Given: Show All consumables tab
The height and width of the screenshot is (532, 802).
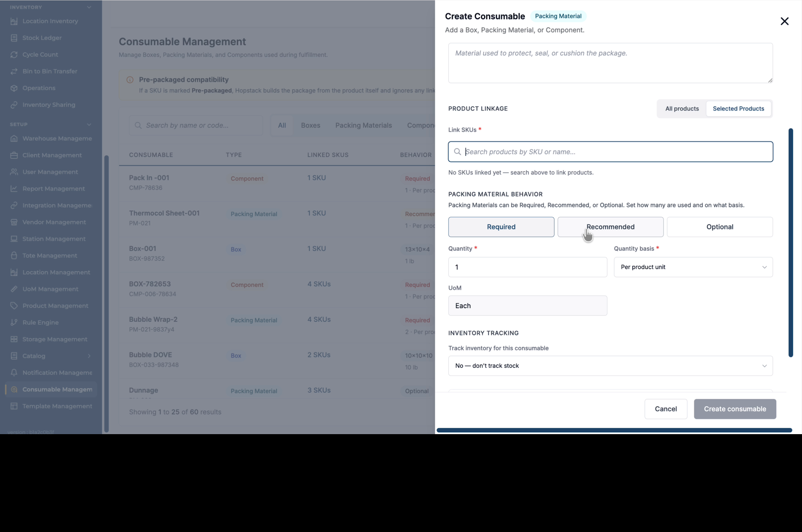Looking at the screenshot, I should click(282, 126).
